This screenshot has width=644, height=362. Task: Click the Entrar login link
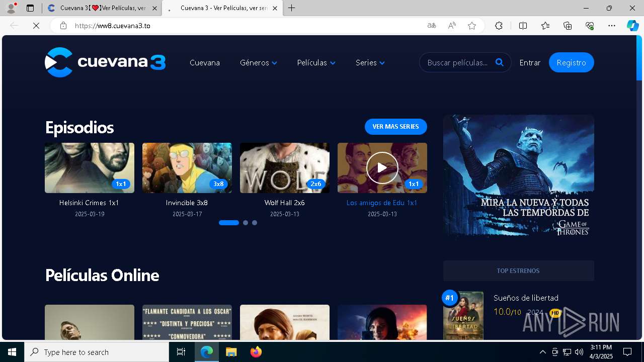[530, 63]
